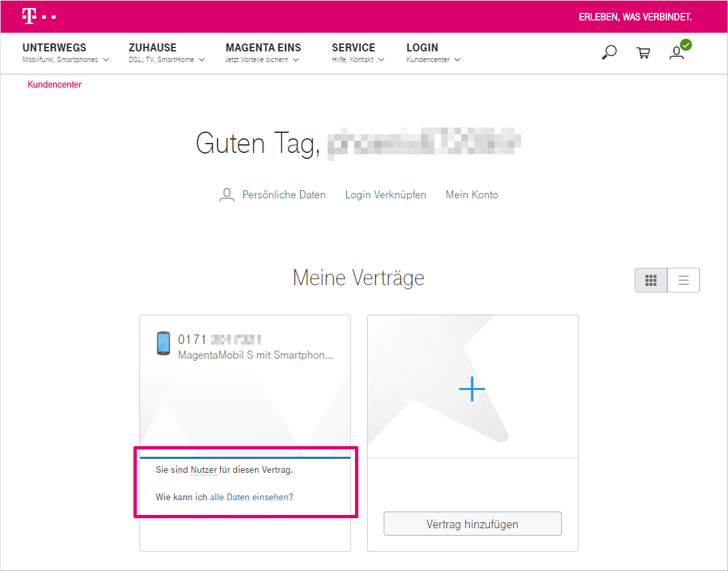Click 'Jetzt Vorteile sichern' subtitle
The width and height of the screenshot is (728, 571).
coord(257,59)
